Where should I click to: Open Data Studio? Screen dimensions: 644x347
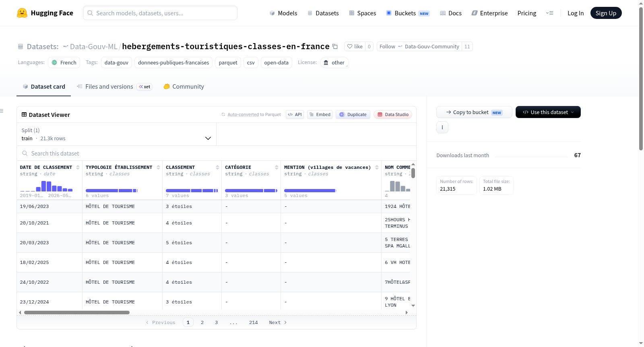pyautogui.click(x=393, y=114)
